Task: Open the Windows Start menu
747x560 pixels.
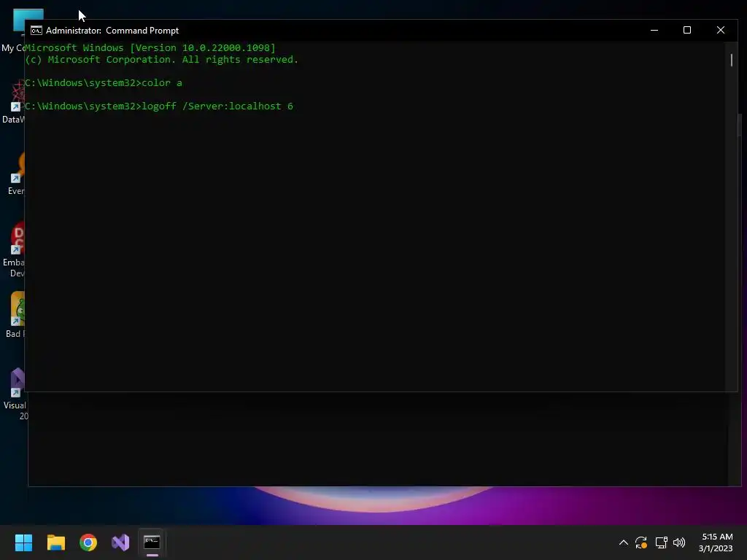Action: coord(23,542)
